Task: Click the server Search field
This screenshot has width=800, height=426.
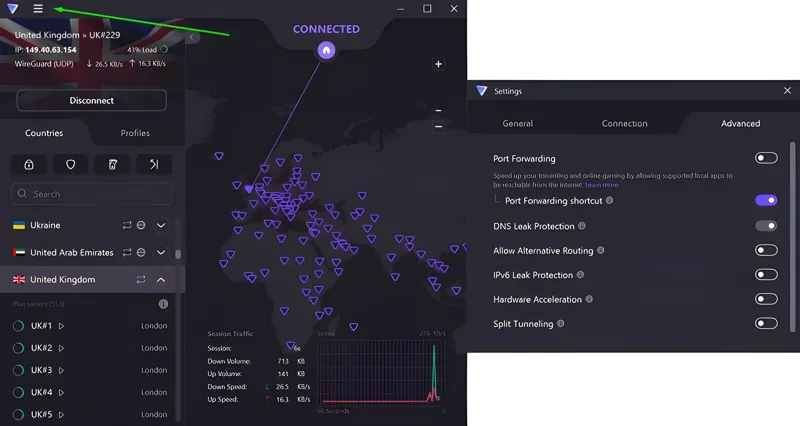Action: tap(92, 194)
